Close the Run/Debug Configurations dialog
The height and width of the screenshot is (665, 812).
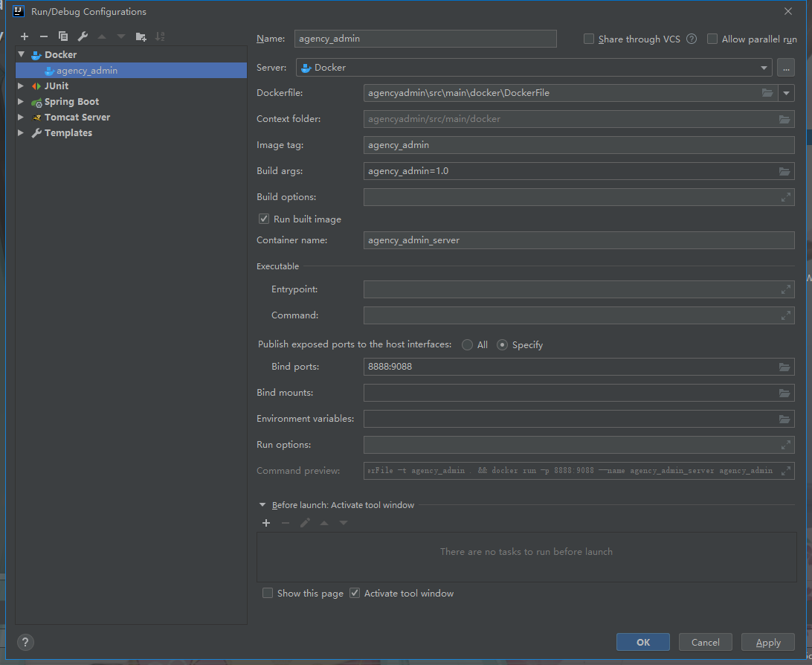coord(788,11)
